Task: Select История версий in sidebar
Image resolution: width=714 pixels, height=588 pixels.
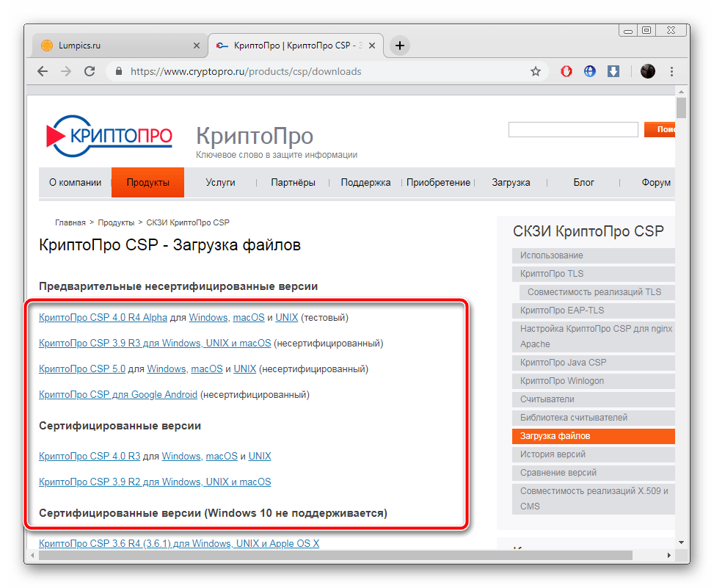Action: pyautogui.click(x=553, y=454)
